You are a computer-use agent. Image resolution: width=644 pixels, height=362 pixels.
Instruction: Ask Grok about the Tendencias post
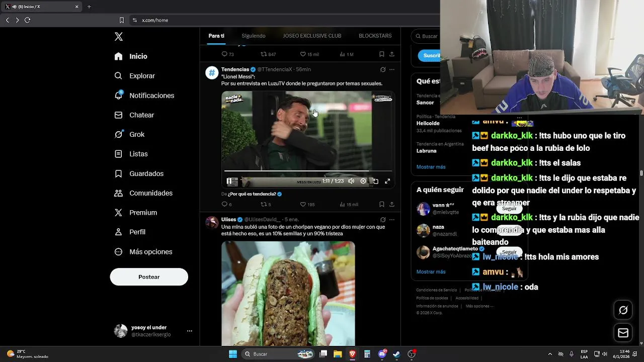(x=383, y=69)
